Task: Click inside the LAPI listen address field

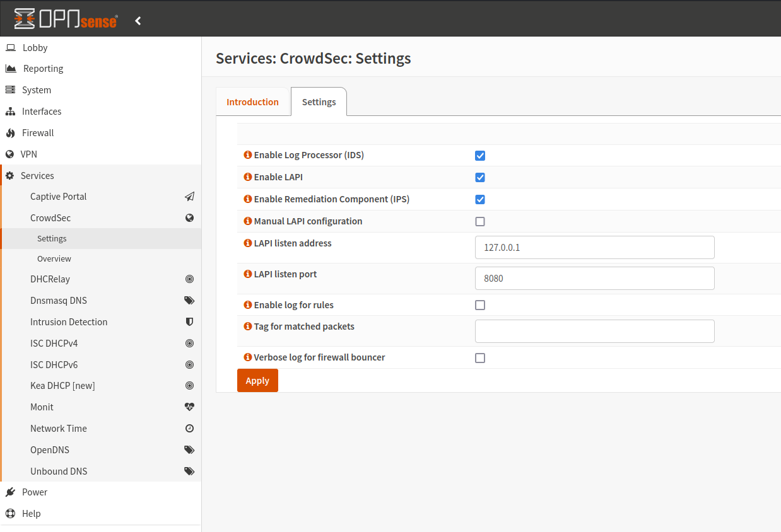Action: point(594,247)
